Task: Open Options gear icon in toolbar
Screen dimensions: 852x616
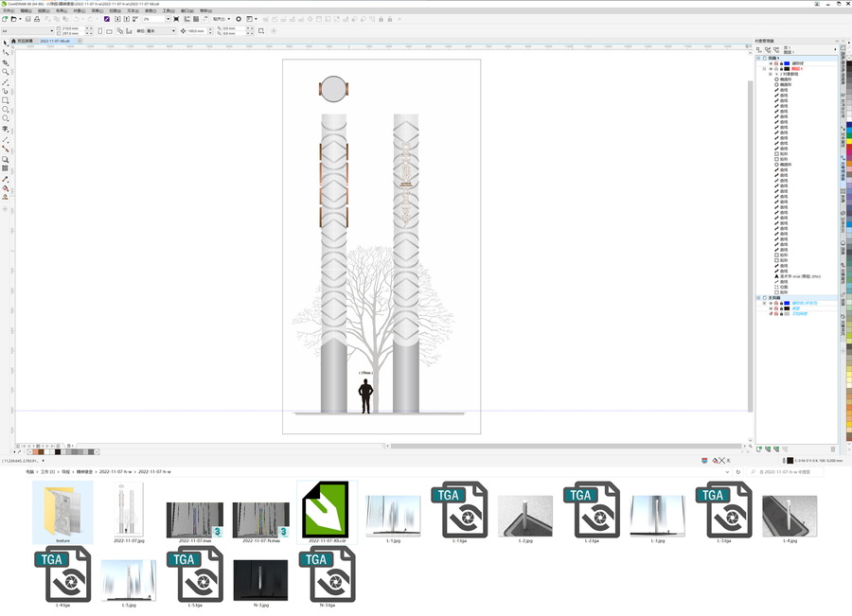Action: 239,19
